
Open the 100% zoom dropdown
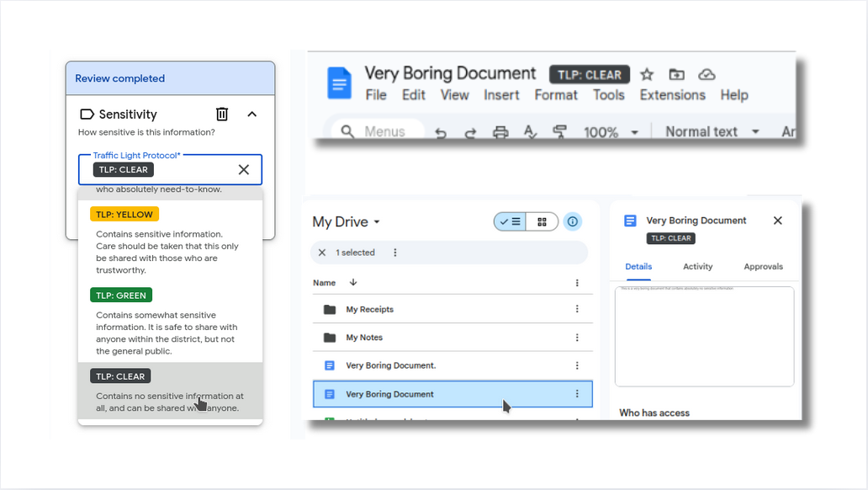pyautogui.click(x=611, y=132)
